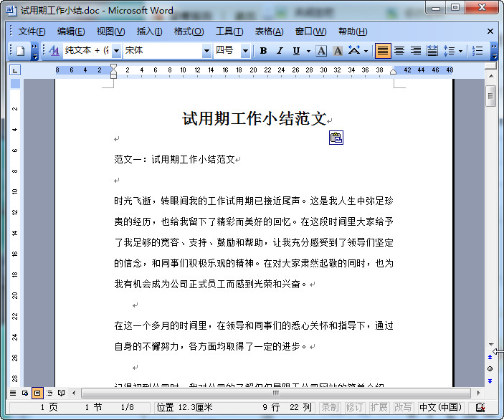Toggle 扩展 selection mode indicator
This screenshot has width=504, height=420.
[x=379, y=408]
